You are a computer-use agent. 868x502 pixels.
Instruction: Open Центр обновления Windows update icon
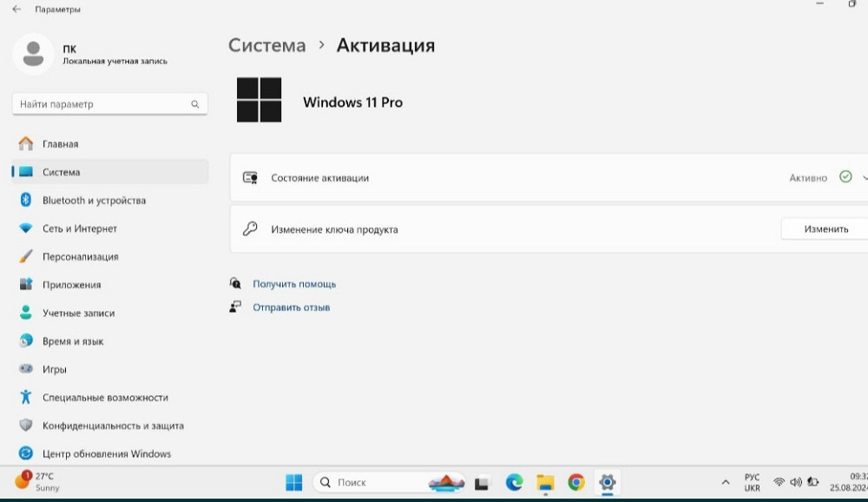click(25, 453)
